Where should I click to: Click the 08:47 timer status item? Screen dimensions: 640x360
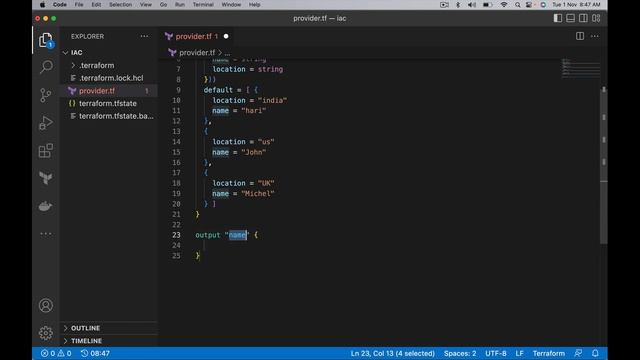(x=95, y=353)
